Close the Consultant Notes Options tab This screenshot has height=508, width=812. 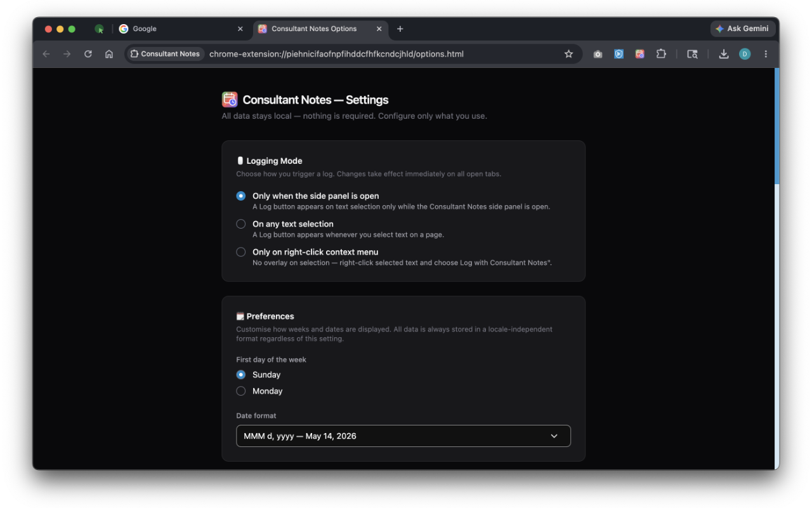(379, 29)
